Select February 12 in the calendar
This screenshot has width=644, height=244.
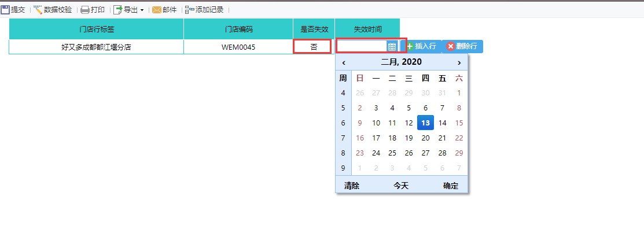409,123
